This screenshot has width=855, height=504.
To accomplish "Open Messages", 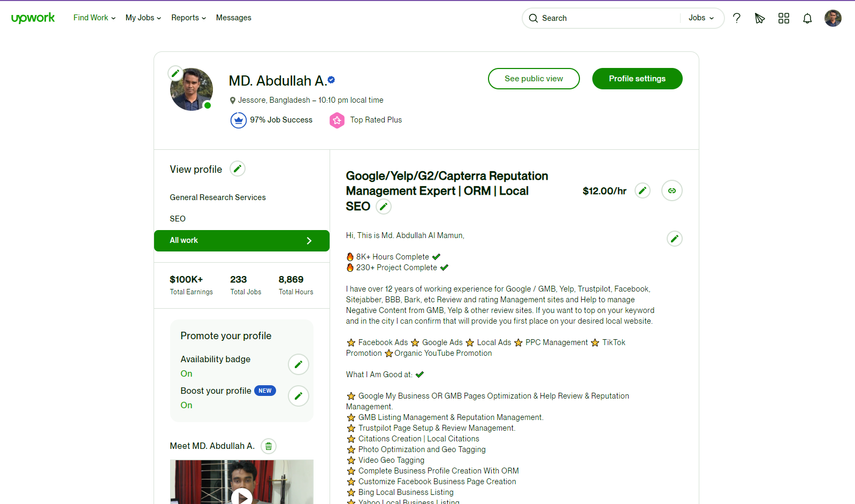I will pos(234,18).
